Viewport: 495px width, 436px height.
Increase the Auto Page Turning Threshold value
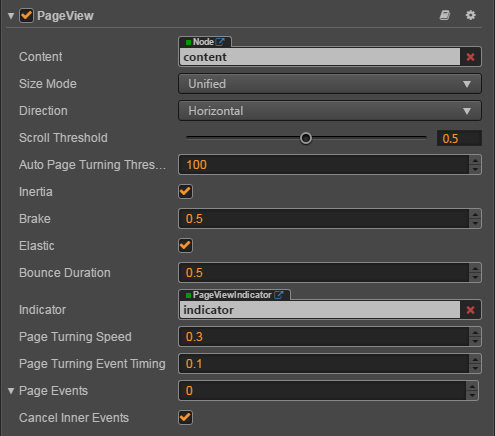[475, 160]
